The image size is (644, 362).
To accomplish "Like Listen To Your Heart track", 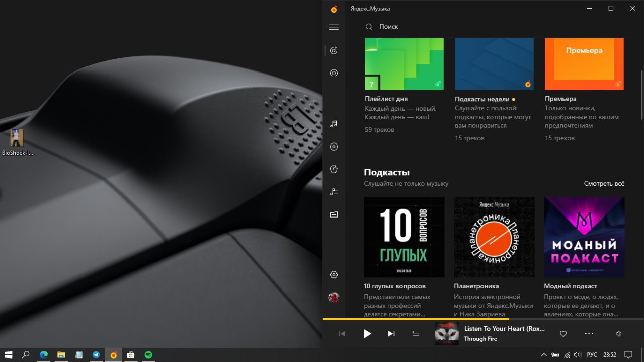I will pos(563,333).
